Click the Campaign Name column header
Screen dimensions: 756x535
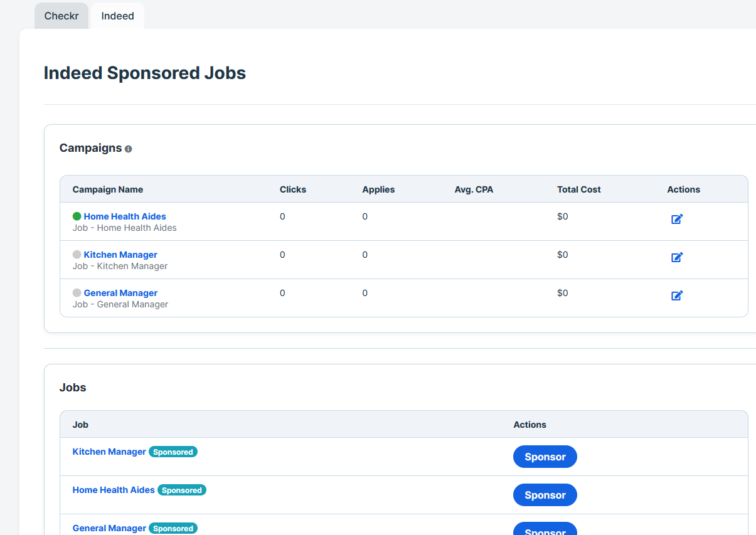(x=108, y=189)
